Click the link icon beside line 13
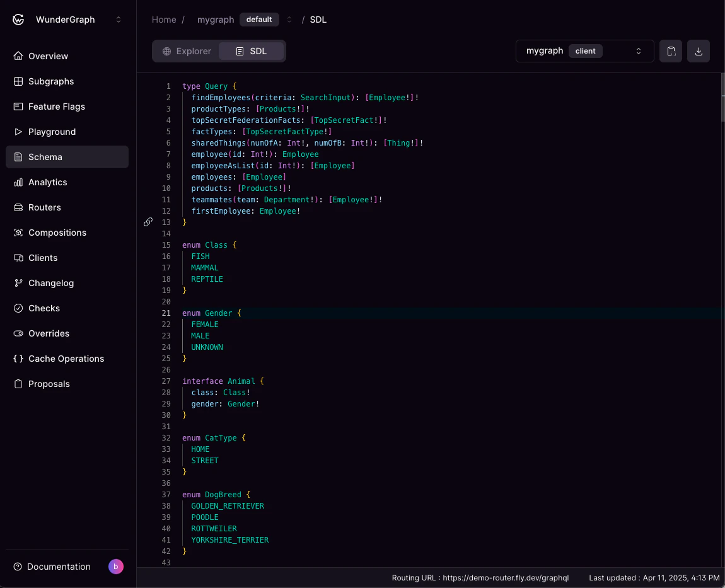 tap(148, 222)
